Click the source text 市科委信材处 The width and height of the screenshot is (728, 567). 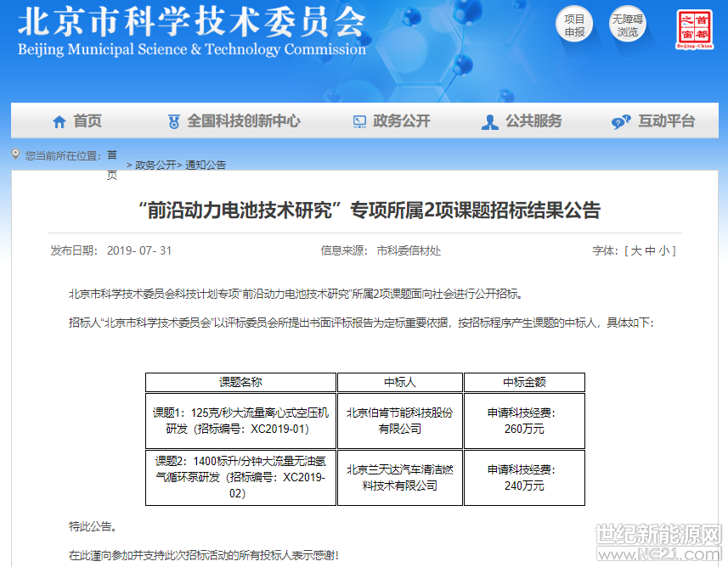(409, 251)
